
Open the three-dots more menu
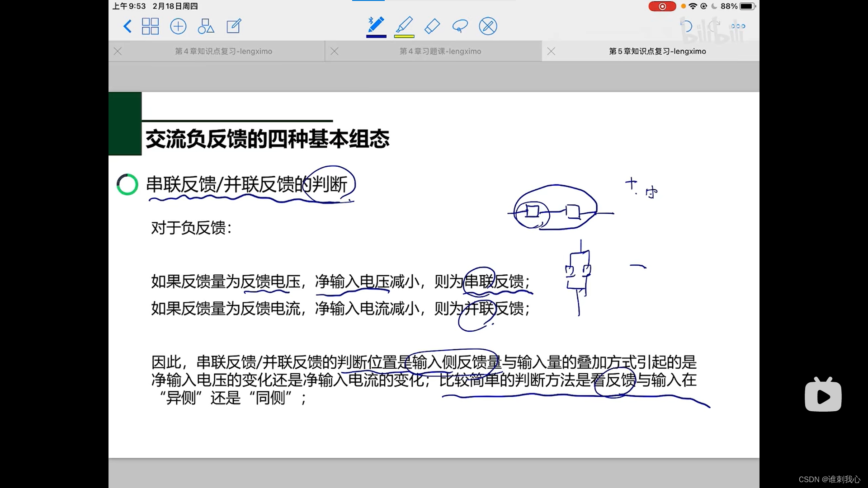[738, 26]
